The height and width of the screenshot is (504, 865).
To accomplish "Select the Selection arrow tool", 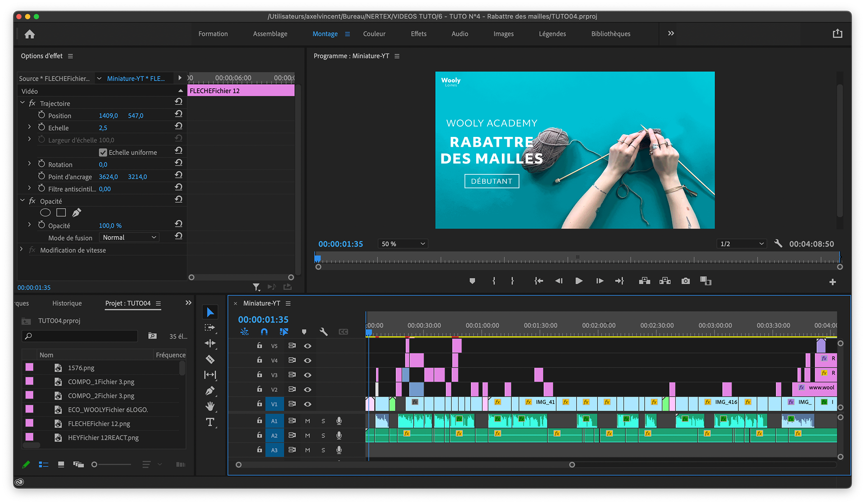I will (x=210, y=312).
